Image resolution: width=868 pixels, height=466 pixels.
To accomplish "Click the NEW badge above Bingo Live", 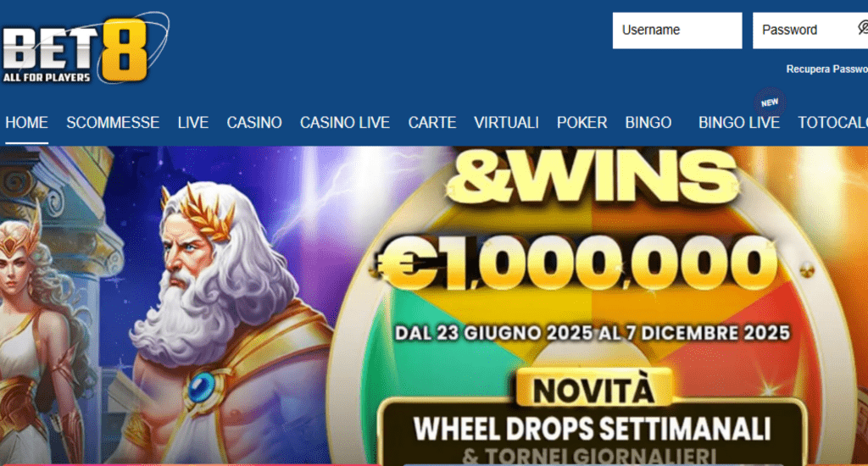I will point(770,103).
